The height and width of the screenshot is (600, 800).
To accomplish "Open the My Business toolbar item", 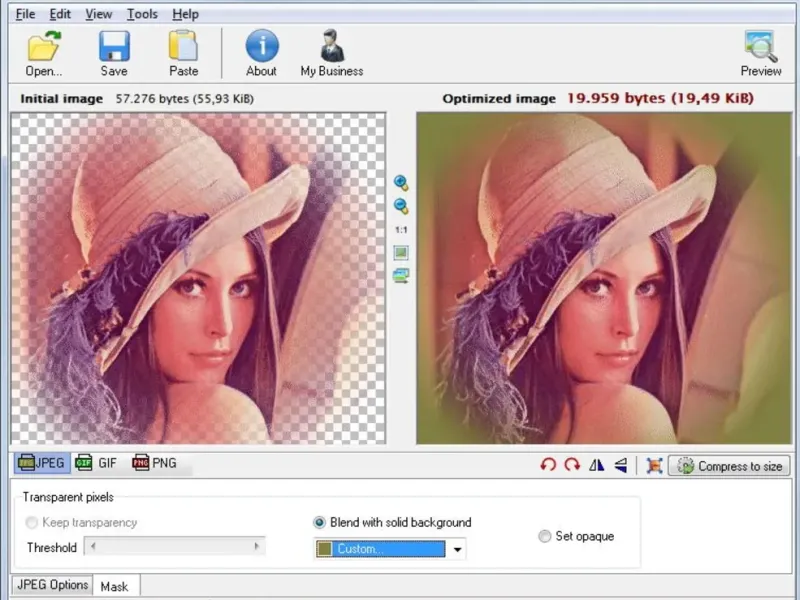I will tap(332, 53).
